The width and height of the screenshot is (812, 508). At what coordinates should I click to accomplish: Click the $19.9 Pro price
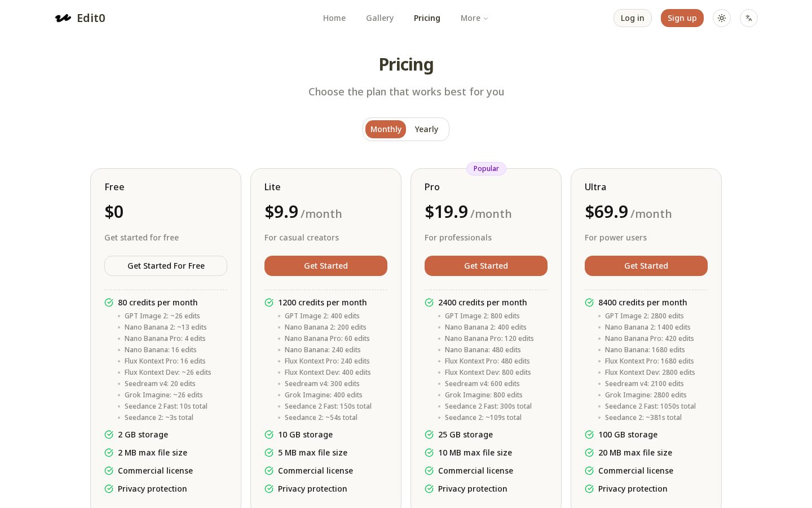[446, 212]
